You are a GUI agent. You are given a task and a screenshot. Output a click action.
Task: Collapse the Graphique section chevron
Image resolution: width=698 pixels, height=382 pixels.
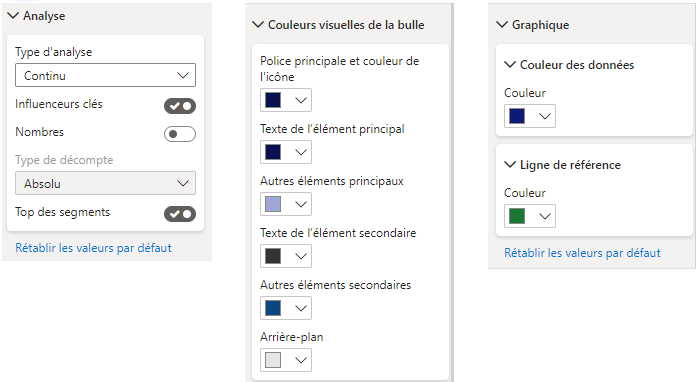502,24
